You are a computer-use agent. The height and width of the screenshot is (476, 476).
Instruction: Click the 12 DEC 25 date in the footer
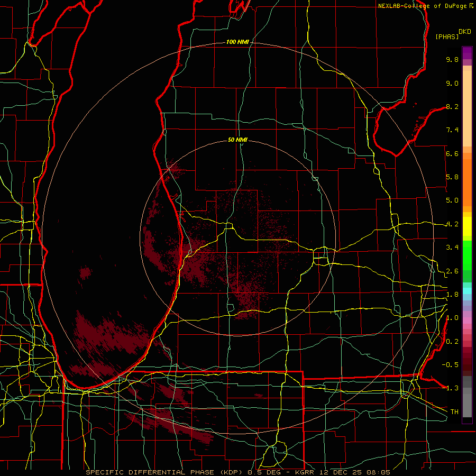point(341,472)
